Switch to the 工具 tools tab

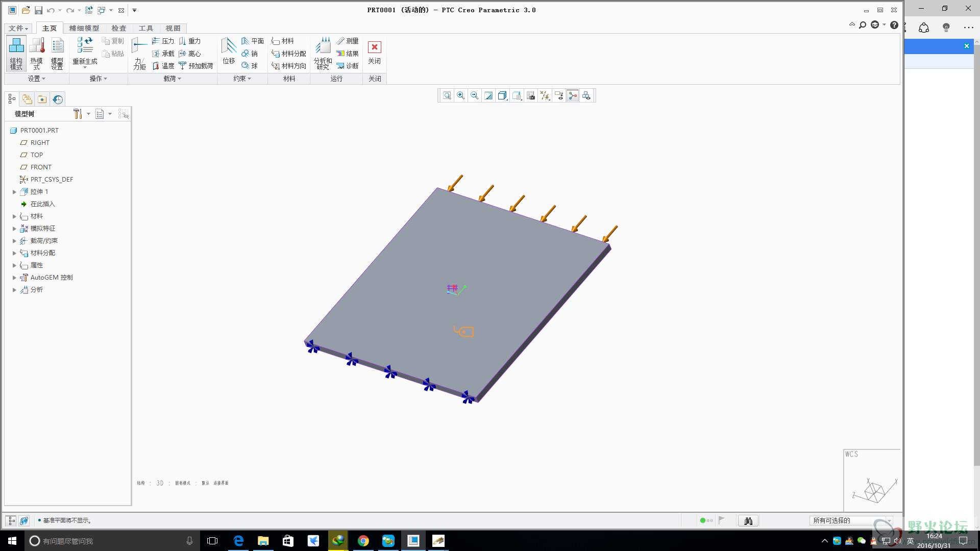pyautogui.click(x=146, y=28)
